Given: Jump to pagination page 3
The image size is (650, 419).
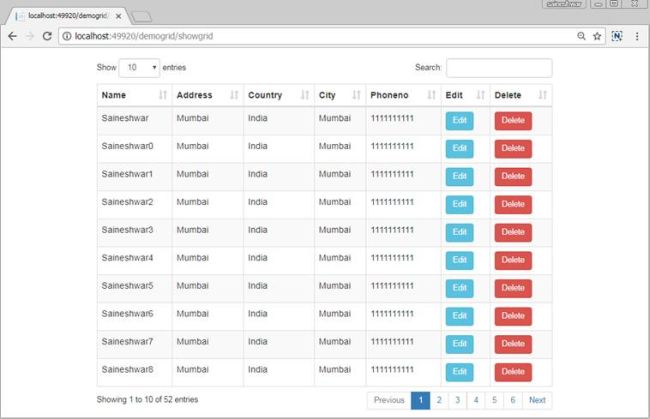Looking at the screenshot, I should coord(457,400).
